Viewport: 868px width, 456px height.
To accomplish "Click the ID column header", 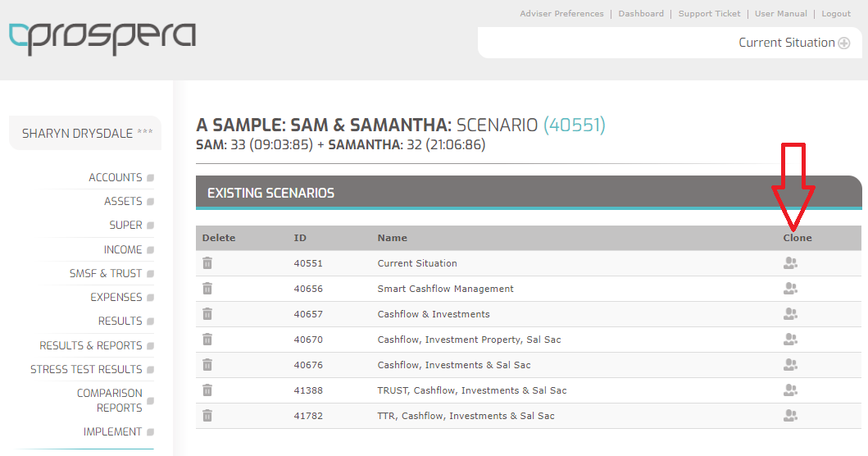I will click(x=299, y=238).
